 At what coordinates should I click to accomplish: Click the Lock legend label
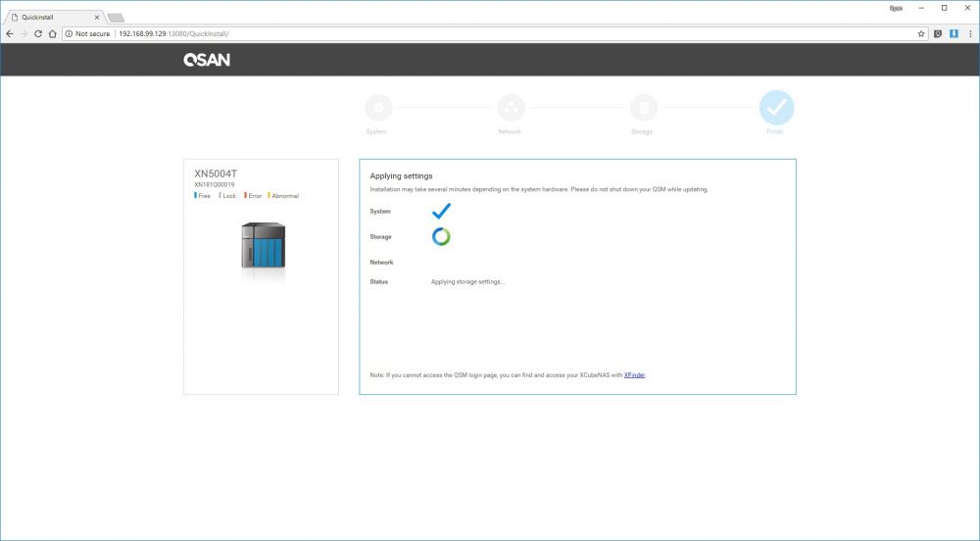[229, 196]
